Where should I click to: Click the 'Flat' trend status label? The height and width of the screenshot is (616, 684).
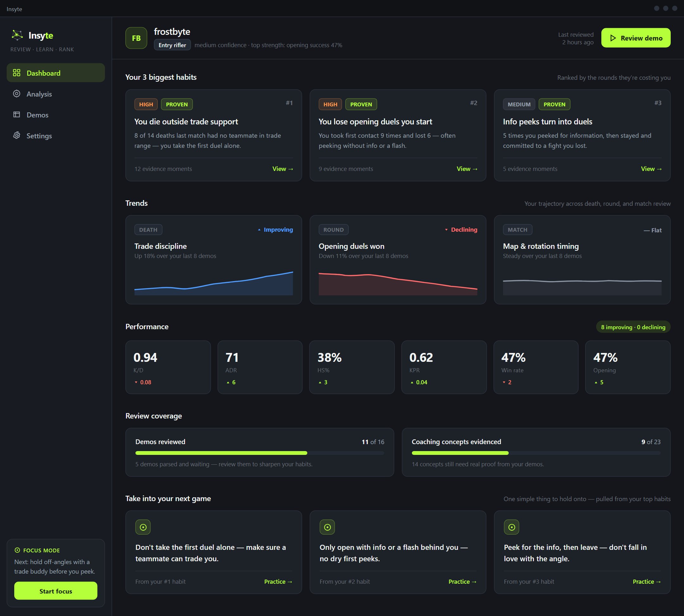(653, 230)
